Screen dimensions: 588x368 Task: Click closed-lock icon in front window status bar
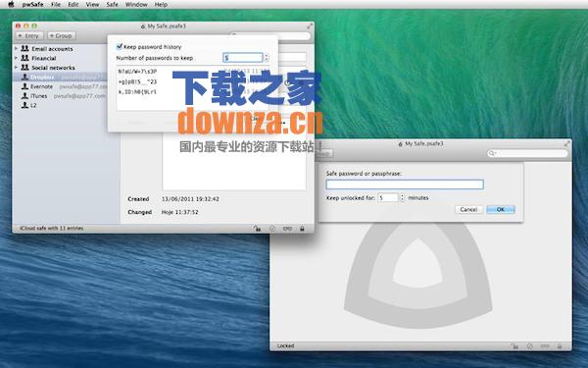302,229
